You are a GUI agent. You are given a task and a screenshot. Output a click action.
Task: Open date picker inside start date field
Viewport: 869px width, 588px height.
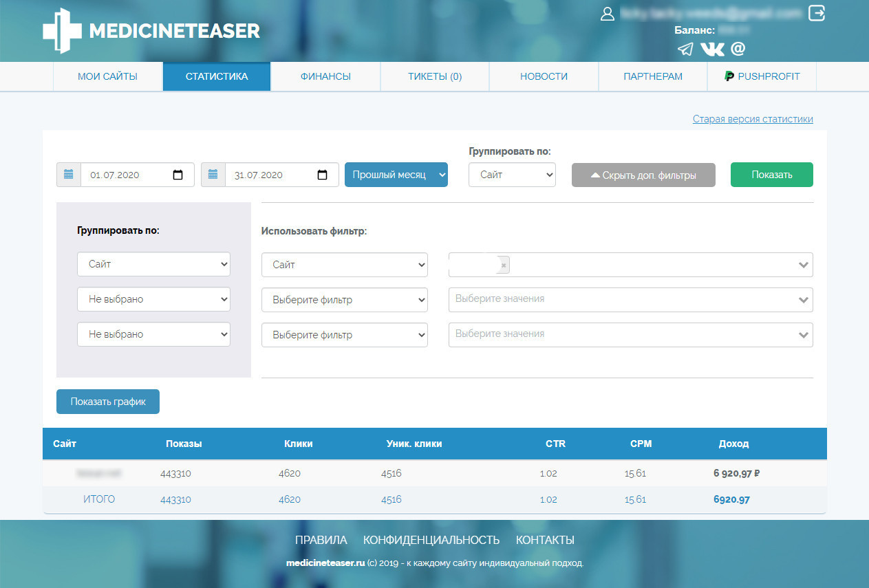(178, 175)
